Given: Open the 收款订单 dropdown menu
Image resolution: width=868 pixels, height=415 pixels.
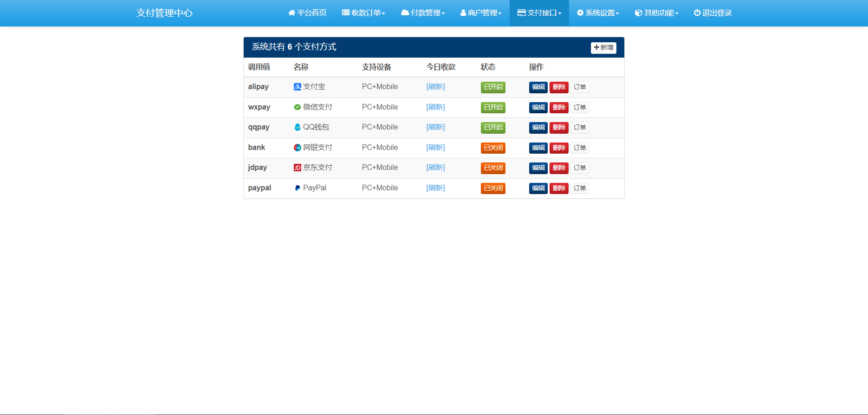Looking at the screenshot, I should coord(363,13).
